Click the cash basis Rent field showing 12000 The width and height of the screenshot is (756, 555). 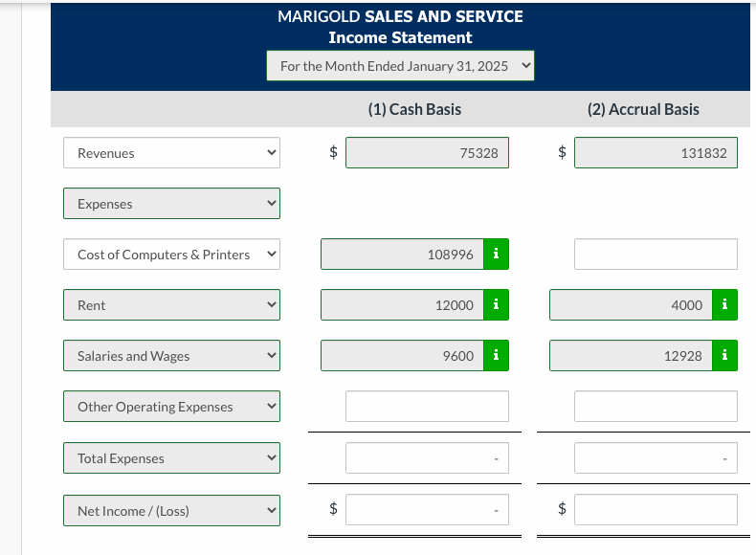point(402,304)
